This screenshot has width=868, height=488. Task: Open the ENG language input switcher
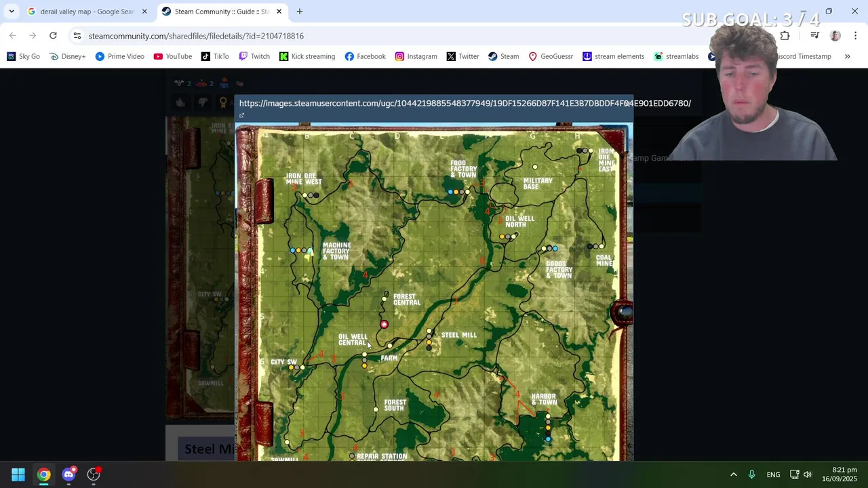pyautogui.click(x=773, y=474)
